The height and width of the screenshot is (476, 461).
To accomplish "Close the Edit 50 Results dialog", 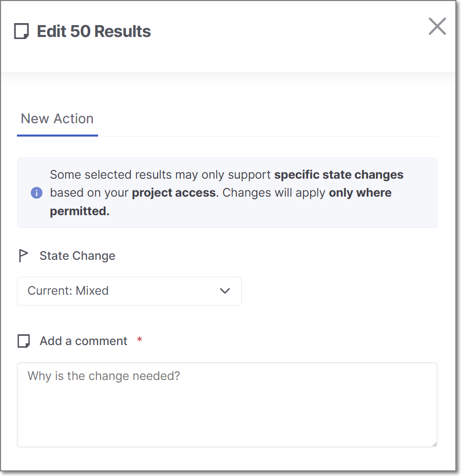I will click(x=437, y=26).
